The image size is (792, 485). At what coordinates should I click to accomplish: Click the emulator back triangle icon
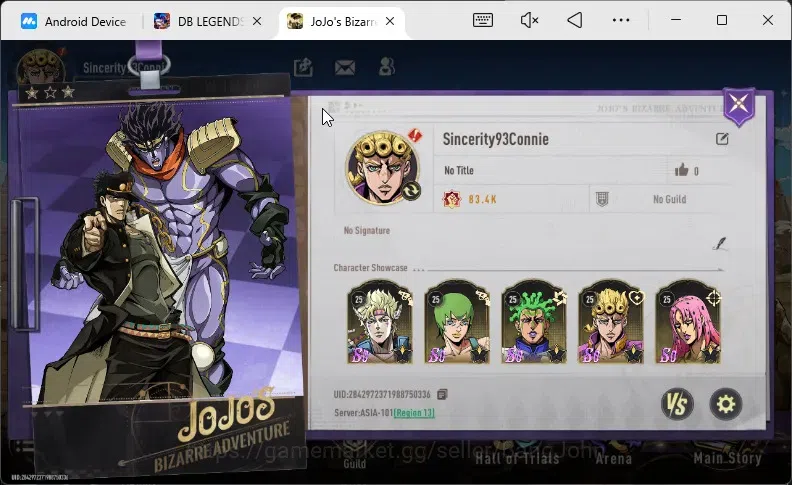pos(575,20)
